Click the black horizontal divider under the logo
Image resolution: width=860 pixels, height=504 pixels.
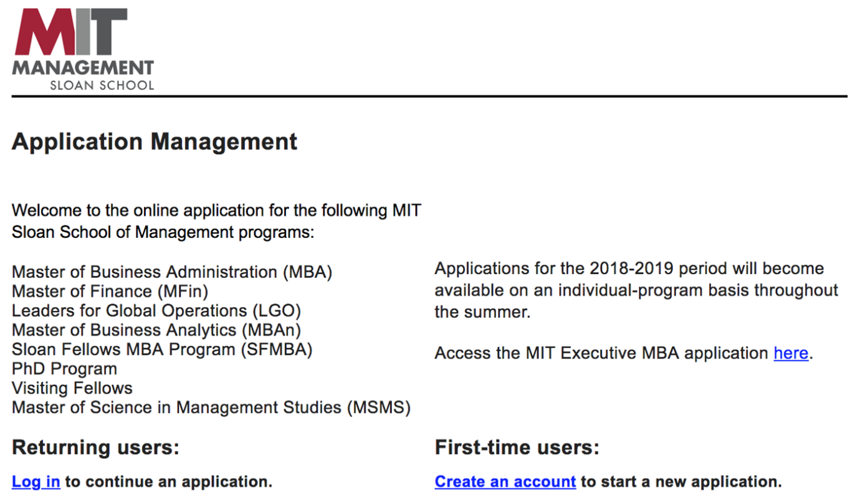coord(429,97)
